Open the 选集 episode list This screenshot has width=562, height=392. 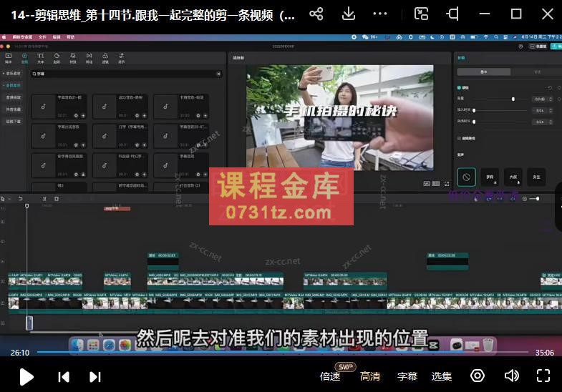(442, 376)
